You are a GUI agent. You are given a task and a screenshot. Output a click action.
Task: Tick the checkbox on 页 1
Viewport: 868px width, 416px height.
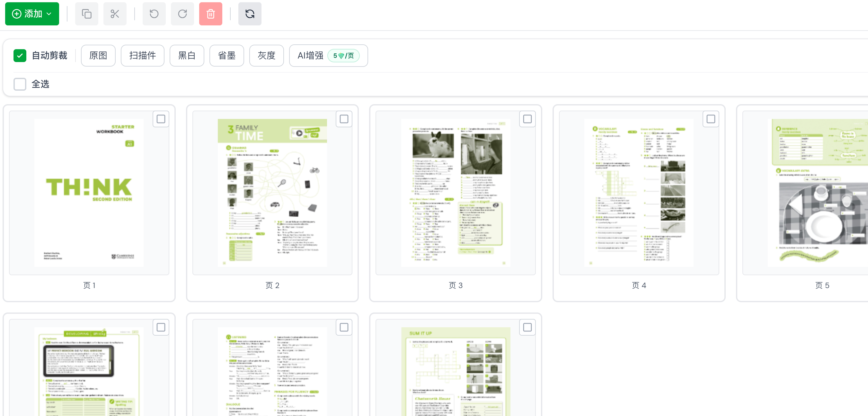(161, 119)
